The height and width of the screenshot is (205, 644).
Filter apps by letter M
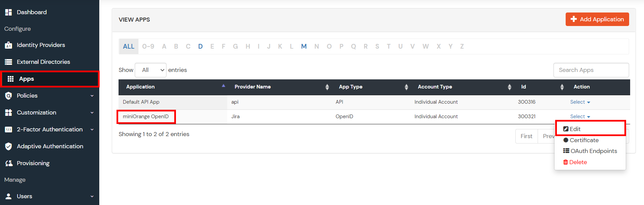pos(304,47)
